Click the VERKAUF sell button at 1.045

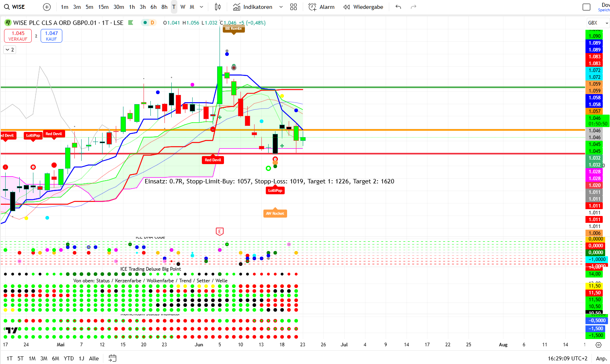(18, 36)
